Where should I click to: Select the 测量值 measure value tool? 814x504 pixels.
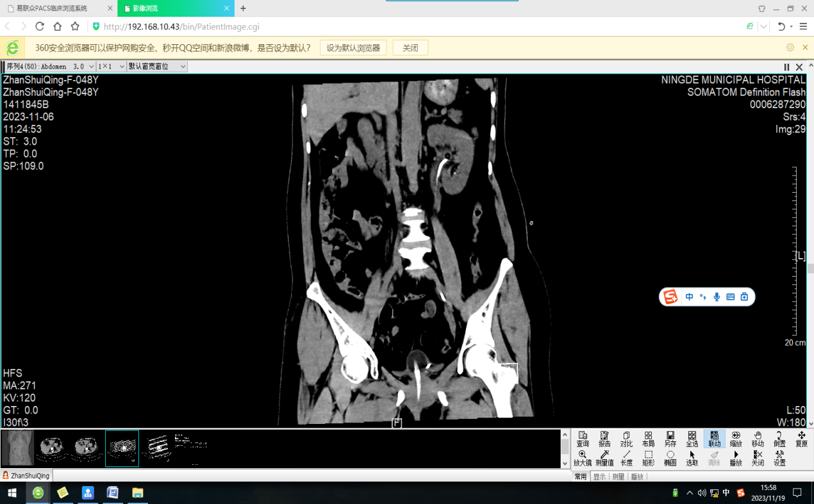[604, 459]
